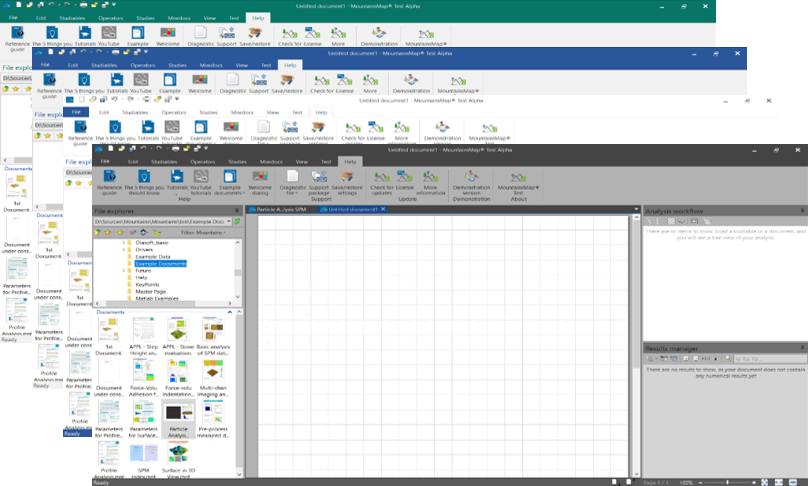Toggle the Results manager panel pin

(x=802, y=348)
